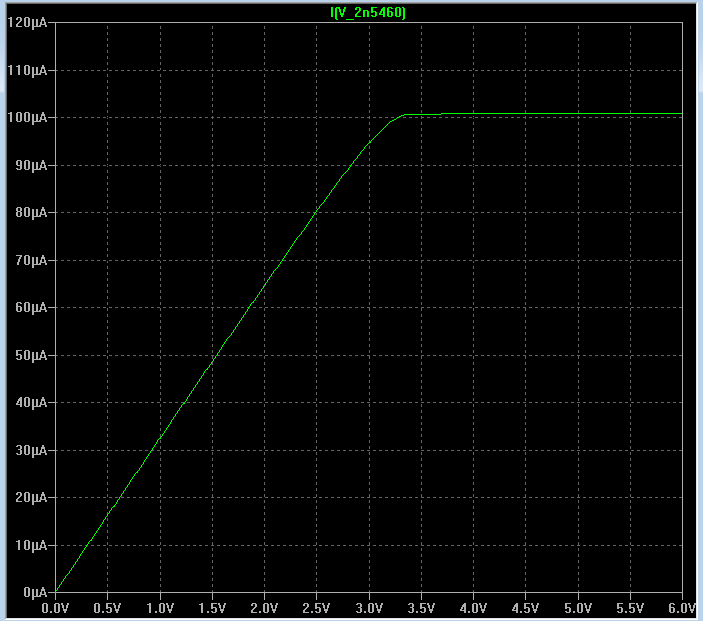Image resolution: width=703 pixels, height=621 pixels.
Task: Click the 10µA vertical axis label
Action: tap(31, 545)
